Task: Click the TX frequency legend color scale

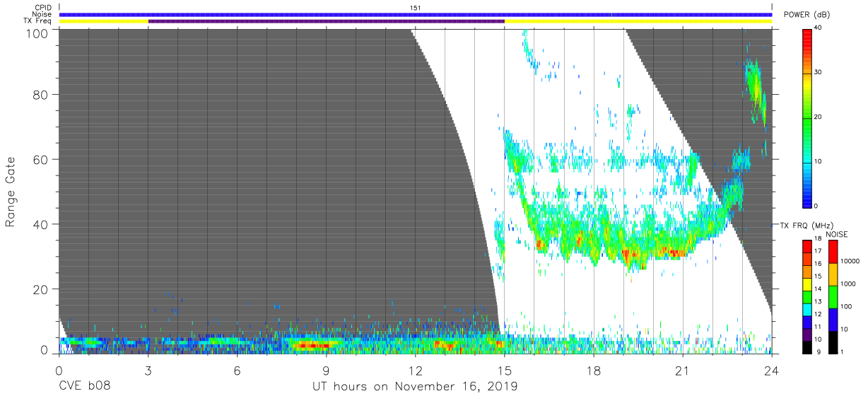Action: 807,296
